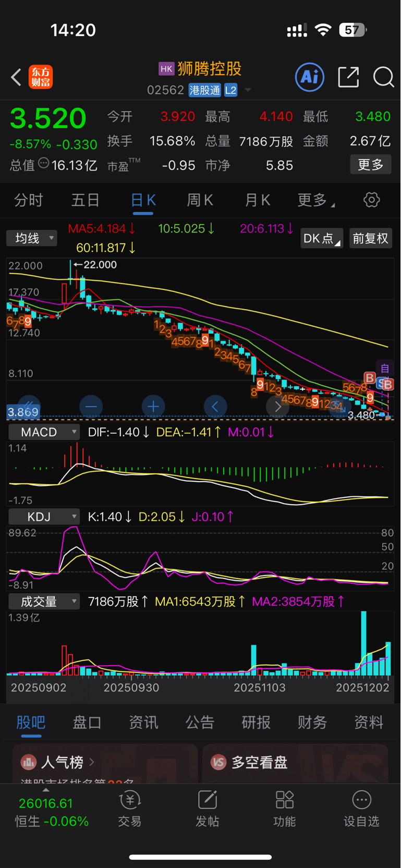Viewport: 401px width, 868px height.
Task: Switch to 五日 chart tab
Action: (86, 200)
